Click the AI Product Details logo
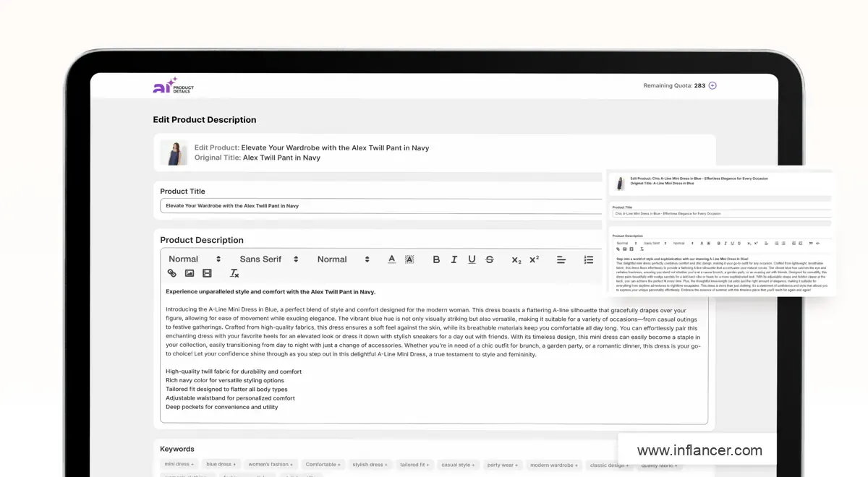The height and width of the screenshot is (477, 868). tap(174, 86)
